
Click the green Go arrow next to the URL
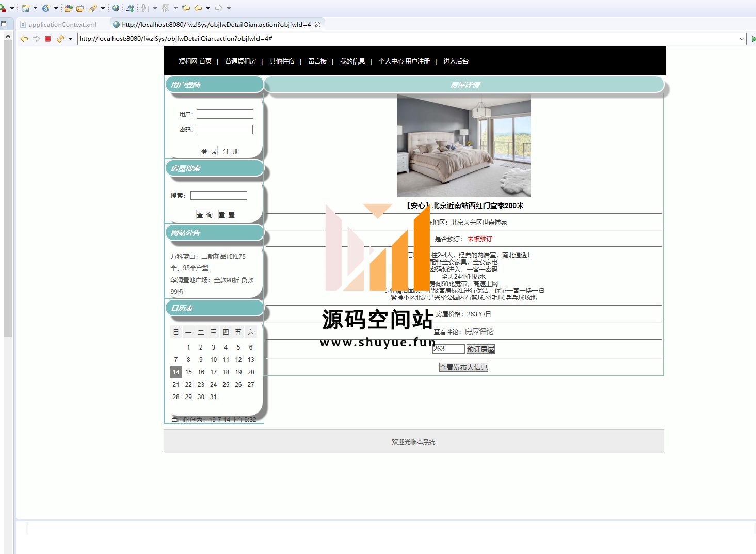click(x=753, y=39)
